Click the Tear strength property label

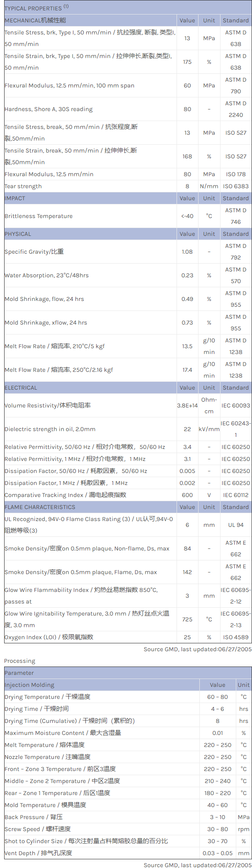pyautogui.click(x=23, y=186)
